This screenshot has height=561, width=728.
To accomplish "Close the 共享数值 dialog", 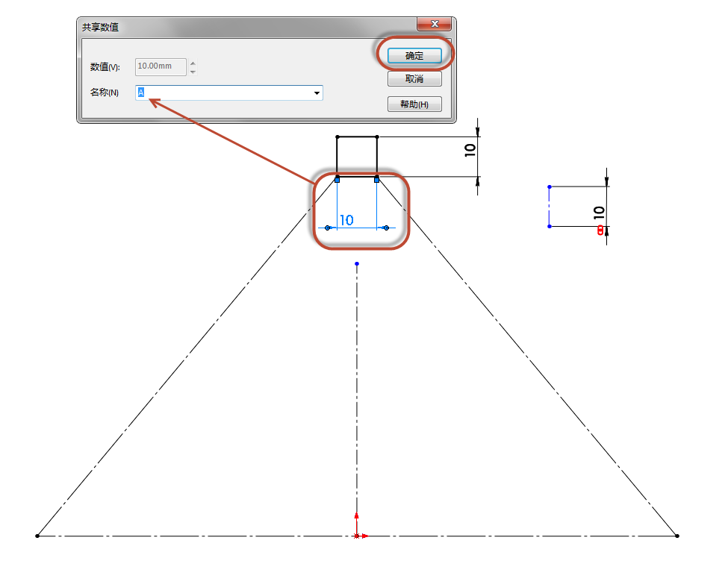I will [x=434, y=24].
